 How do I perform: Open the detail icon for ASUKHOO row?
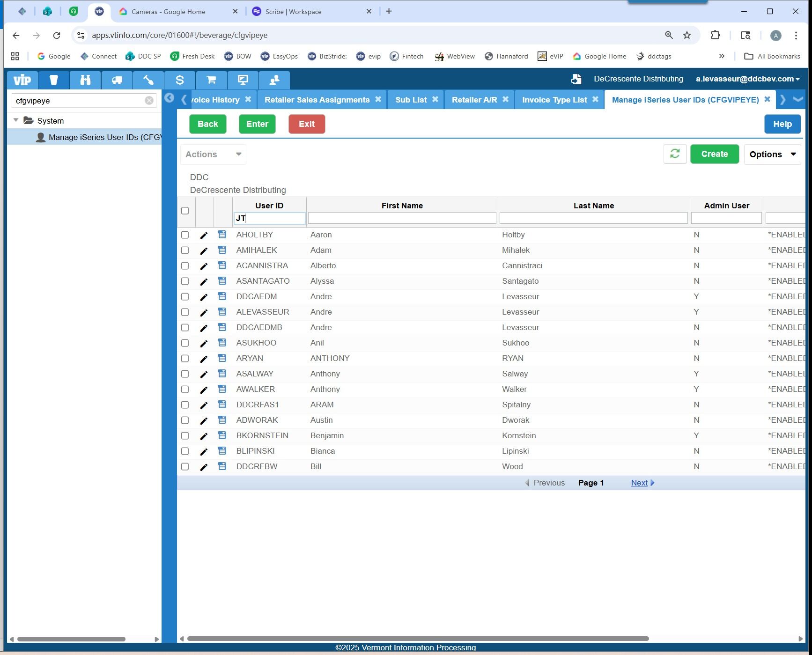click(x=222, y=343)
